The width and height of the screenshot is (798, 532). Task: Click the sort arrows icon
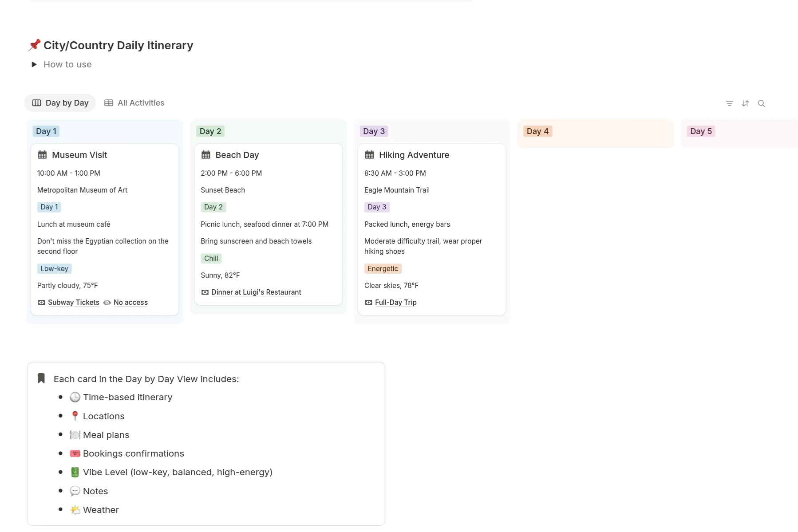tap(745, 103)
